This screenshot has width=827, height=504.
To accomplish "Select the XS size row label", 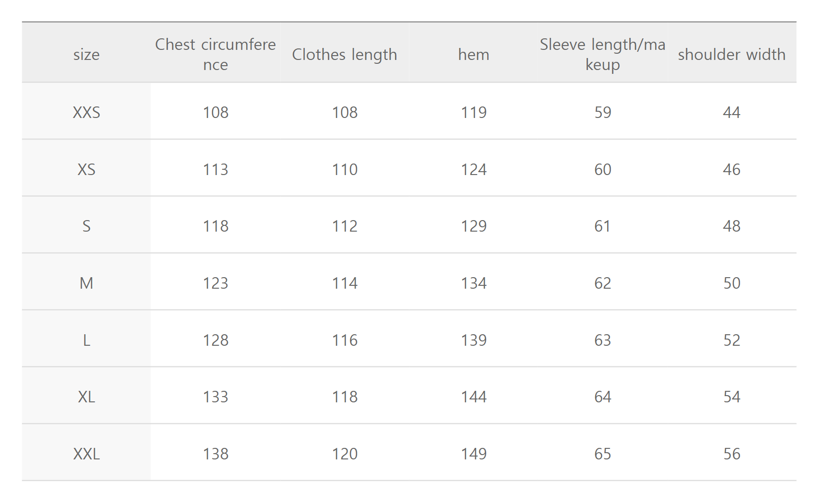I will tap(86, 170).
